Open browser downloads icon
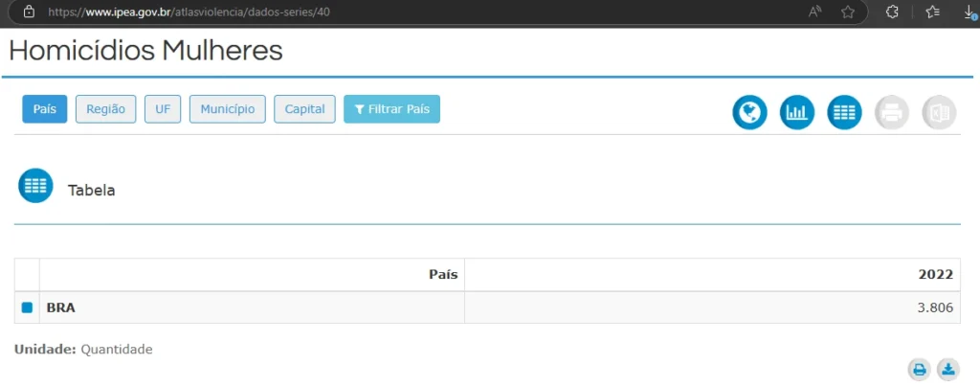The width and height of the screenshot is (980, 387). [969, 12]
